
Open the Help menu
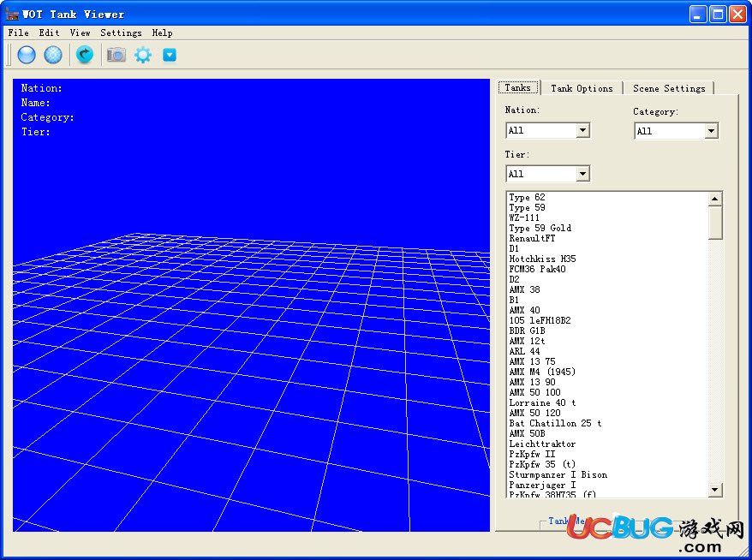click(x=162, y=33)
